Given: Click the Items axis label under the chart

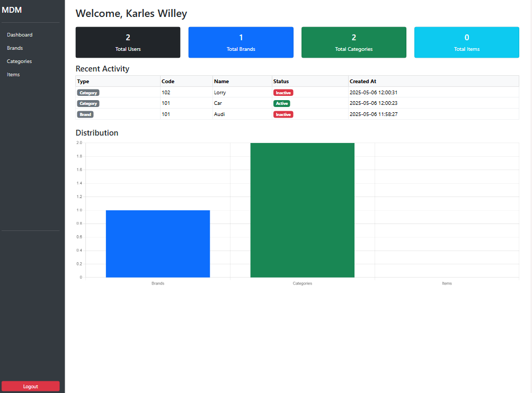Looking at the screenshot, I should click(447, 283).
